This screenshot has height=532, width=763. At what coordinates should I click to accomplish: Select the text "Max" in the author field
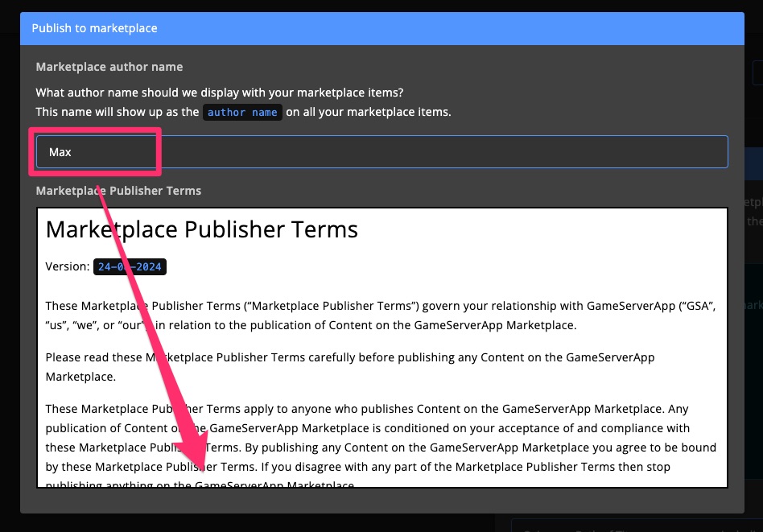tap(60, 151)
